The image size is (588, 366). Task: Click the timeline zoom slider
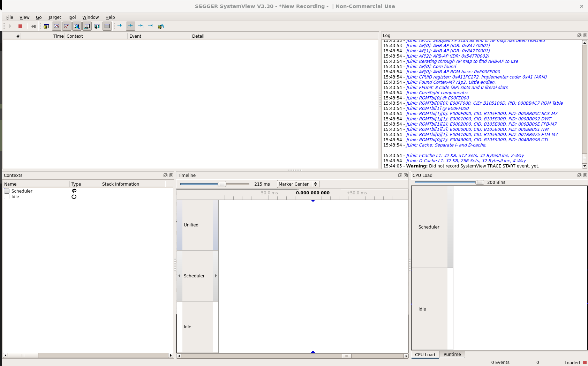[222, 184]
